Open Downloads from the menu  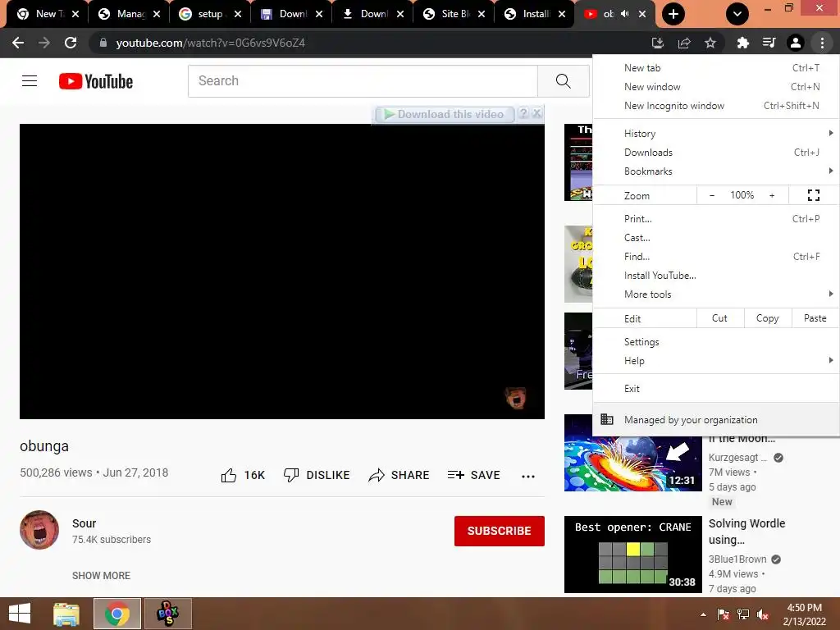[716, 152]
